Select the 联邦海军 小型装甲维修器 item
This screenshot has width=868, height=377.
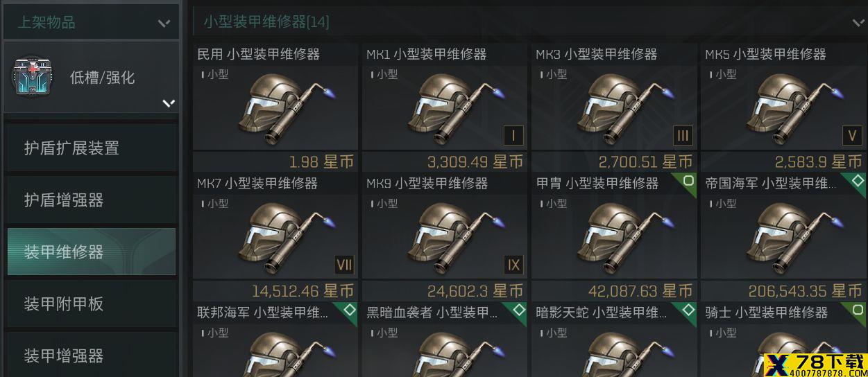(275, 340)
